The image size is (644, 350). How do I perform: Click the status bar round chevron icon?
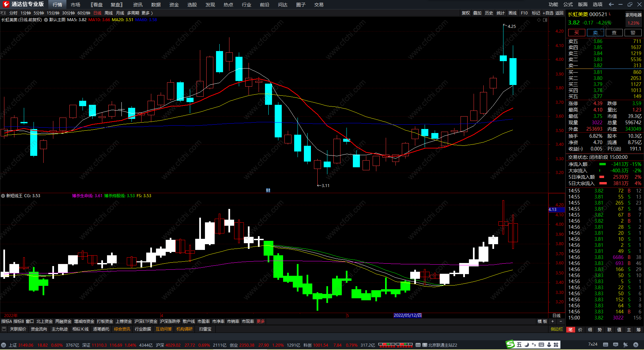(3, 345)
